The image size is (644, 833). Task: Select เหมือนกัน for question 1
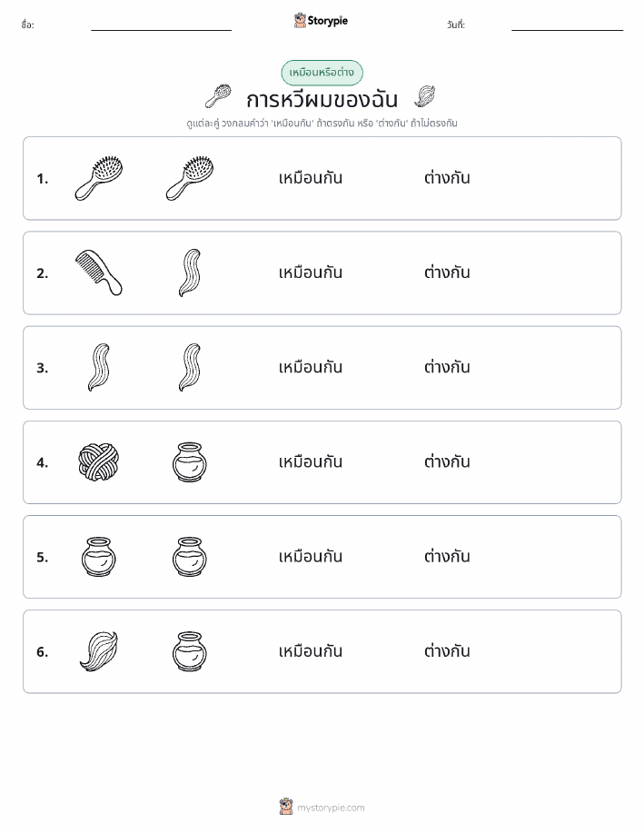tap(311, 178)
